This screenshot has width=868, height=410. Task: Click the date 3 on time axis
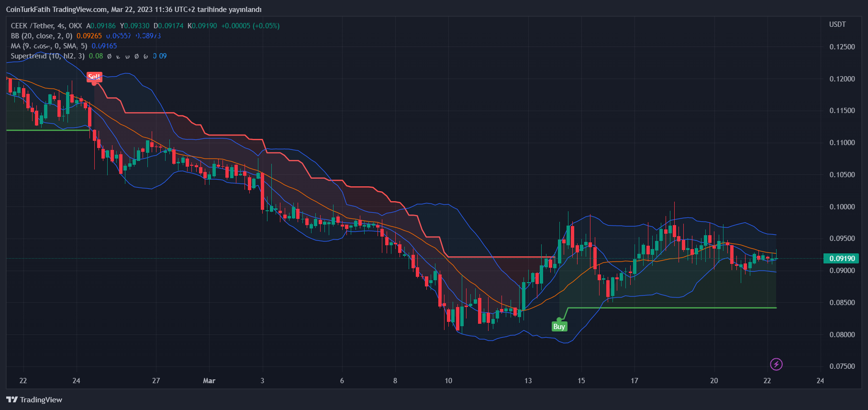point(262,381)
